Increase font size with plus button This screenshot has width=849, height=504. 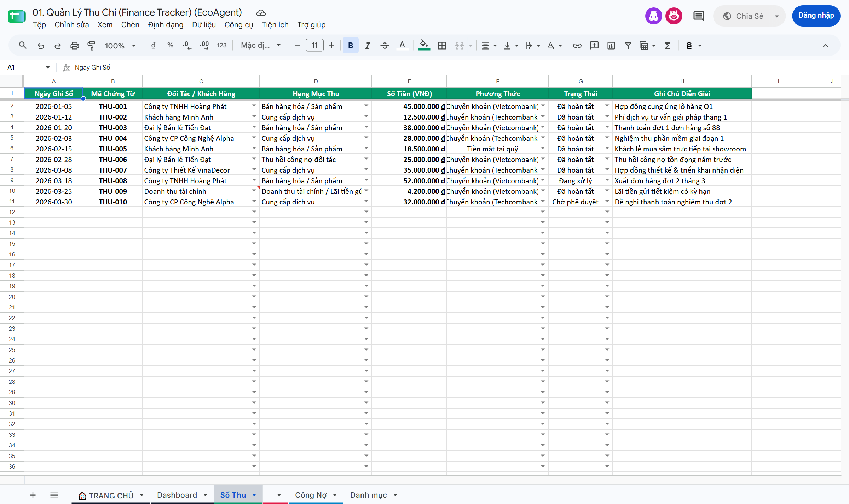pos(331,46)
